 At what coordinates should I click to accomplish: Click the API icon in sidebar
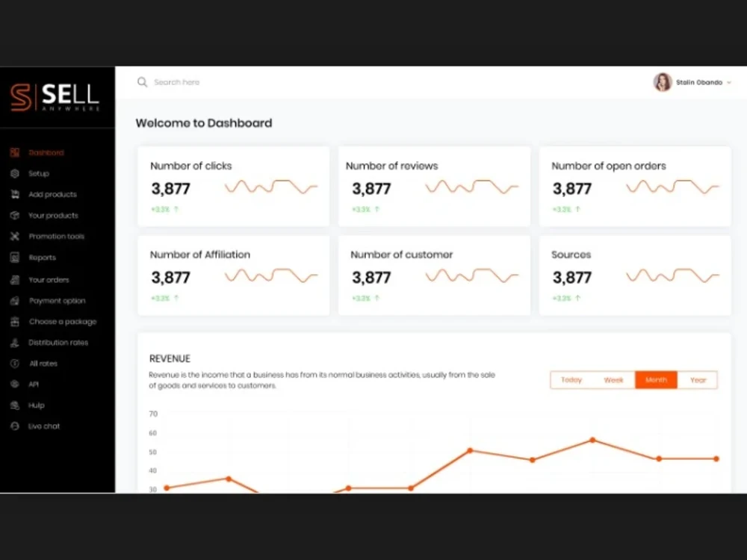tap(15, 384)
